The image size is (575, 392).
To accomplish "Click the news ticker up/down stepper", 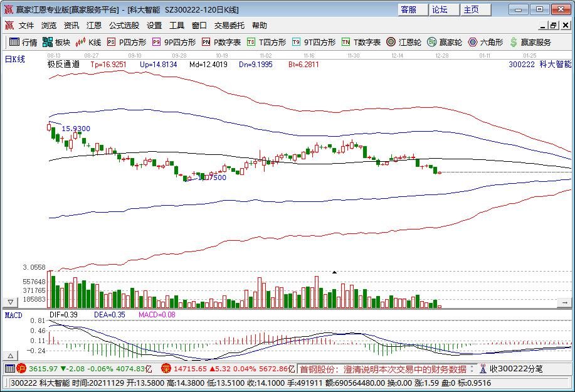I will (x=472, y=369).
